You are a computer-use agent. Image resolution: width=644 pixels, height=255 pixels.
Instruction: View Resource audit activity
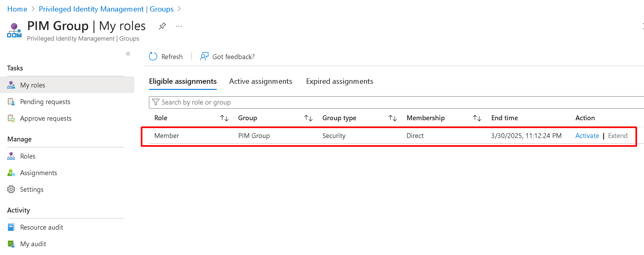42,227
